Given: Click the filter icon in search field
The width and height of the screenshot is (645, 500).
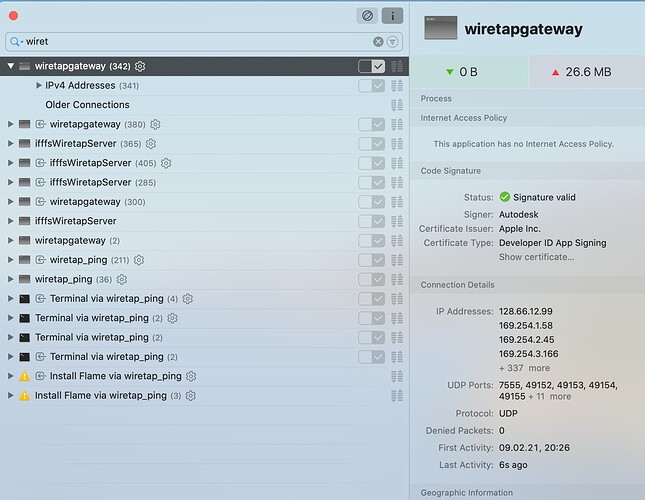Looking at the screenshot, I should 392,42.
